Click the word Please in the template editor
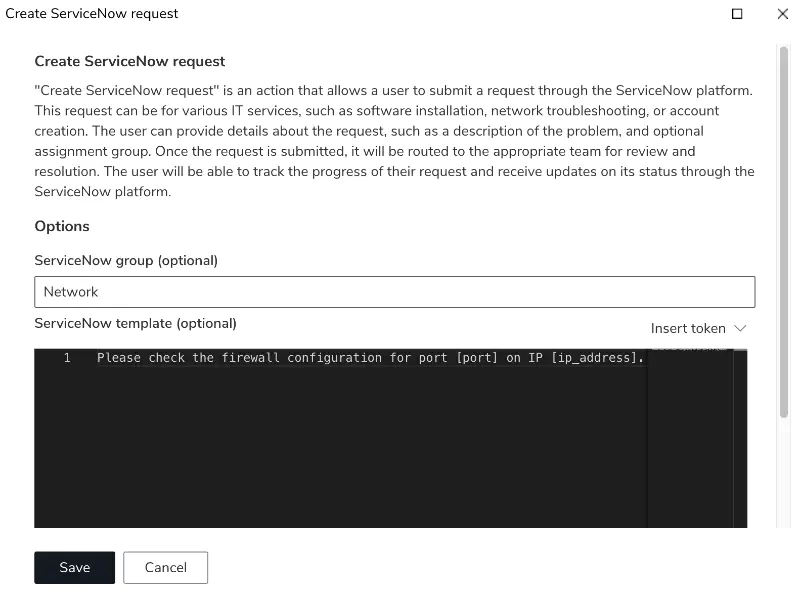This screenshot has width=800, height=593. 118,358
